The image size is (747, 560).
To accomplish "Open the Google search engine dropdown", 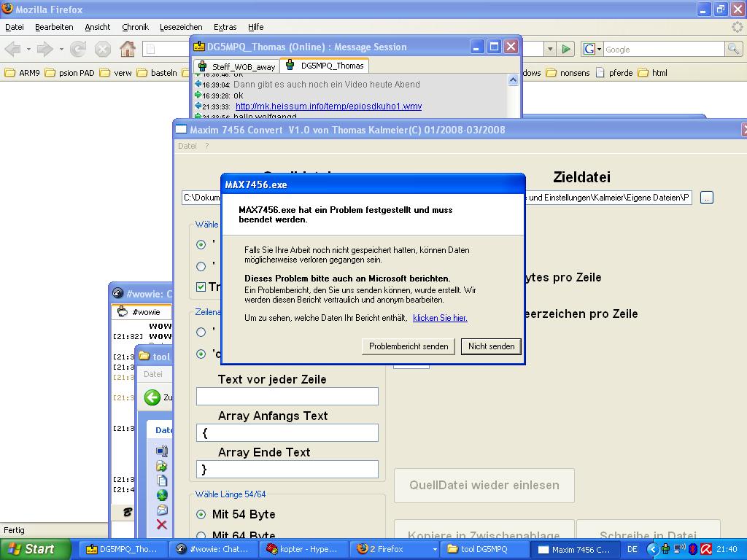I will coord(592,50).
